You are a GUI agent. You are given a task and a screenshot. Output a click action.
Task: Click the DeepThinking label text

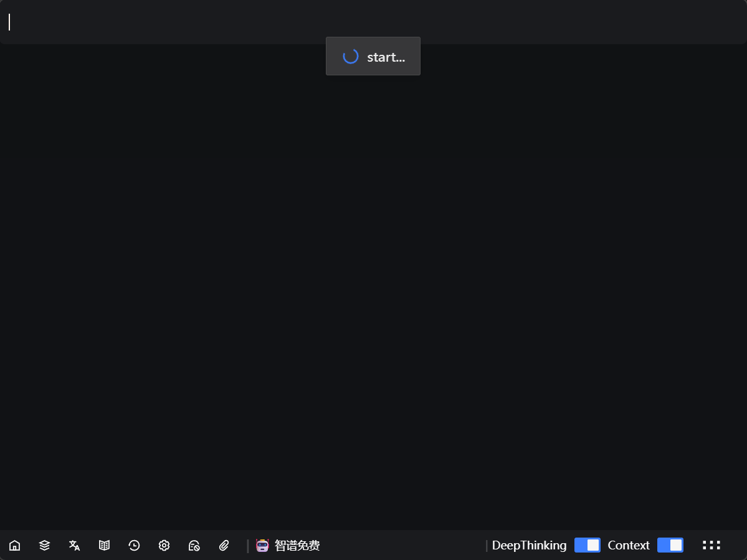pyautogui.click(x=529, y=546)
